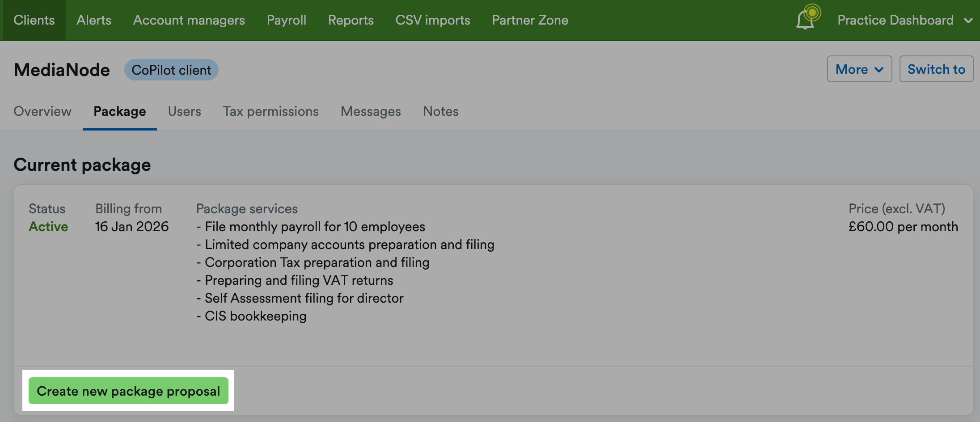The height and width of the screenshot is (422, 980).
Task: Click the Price (excl. VAT) label
Action: click(x=897, y=209)
